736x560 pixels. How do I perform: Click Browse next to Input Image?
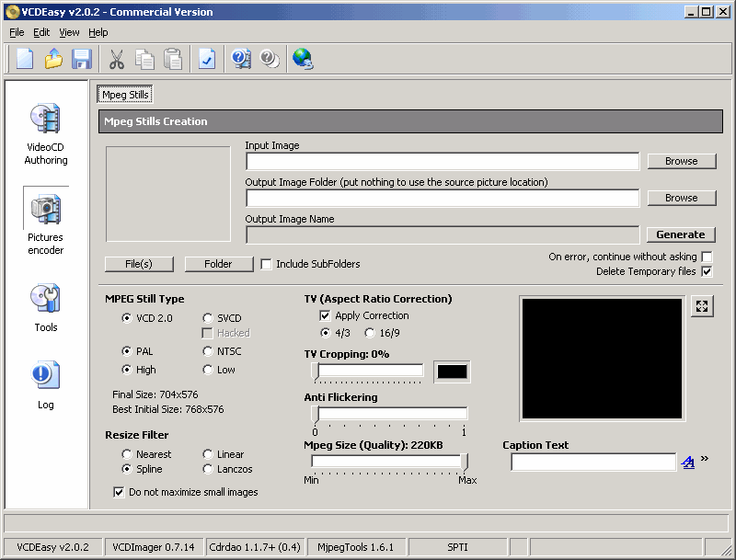coord(681,161)
